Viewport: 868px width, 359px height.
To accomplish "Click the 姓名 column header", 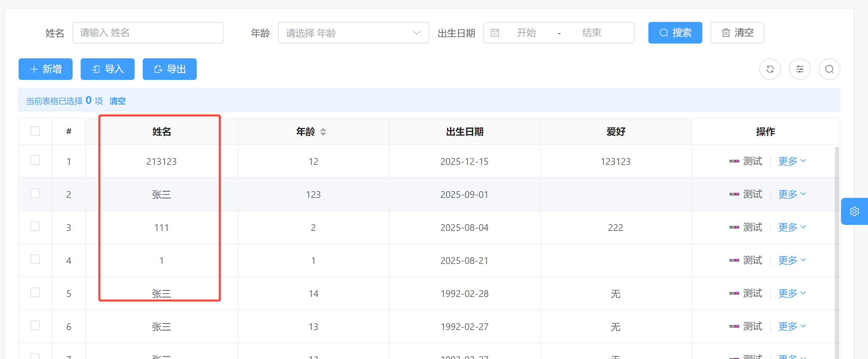I will 162,131.
